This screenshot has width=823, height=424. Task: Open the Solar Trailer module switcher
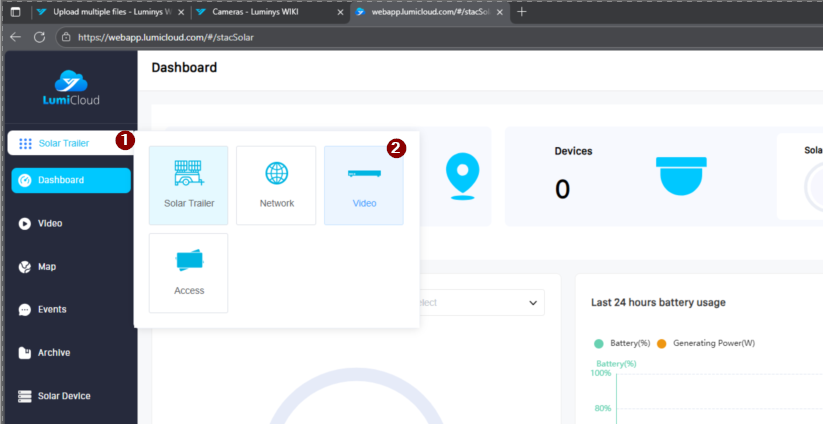click(x=63, y=143)
